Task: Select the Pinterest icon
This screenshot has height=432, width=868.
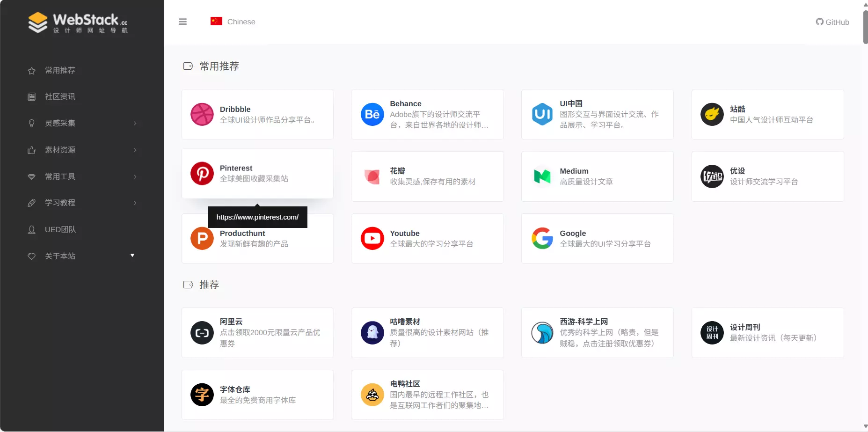Action: click(202, 173)
